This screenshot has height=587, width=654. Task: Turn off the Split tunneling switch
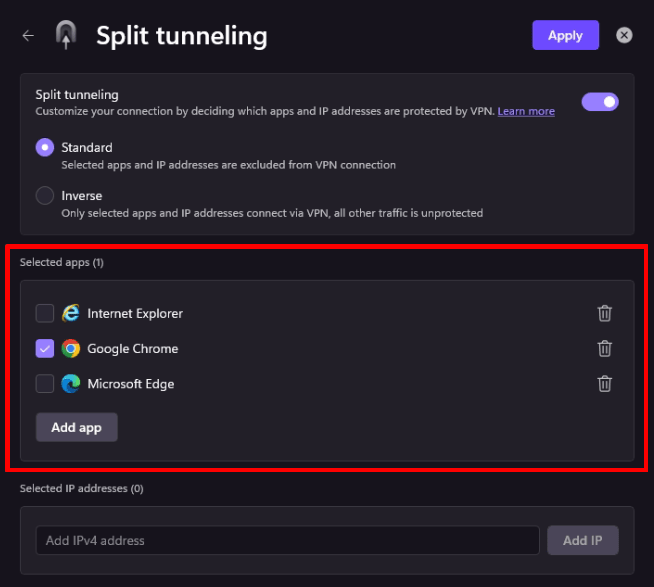[600, 102]
